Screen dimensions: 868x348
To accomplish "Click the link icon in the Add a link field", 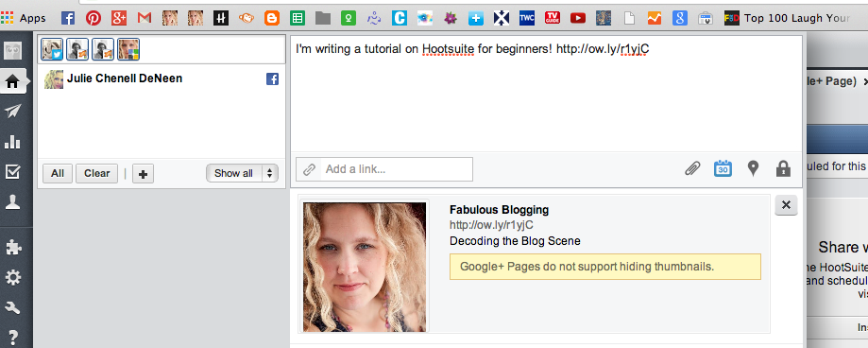I will [309, 169].
